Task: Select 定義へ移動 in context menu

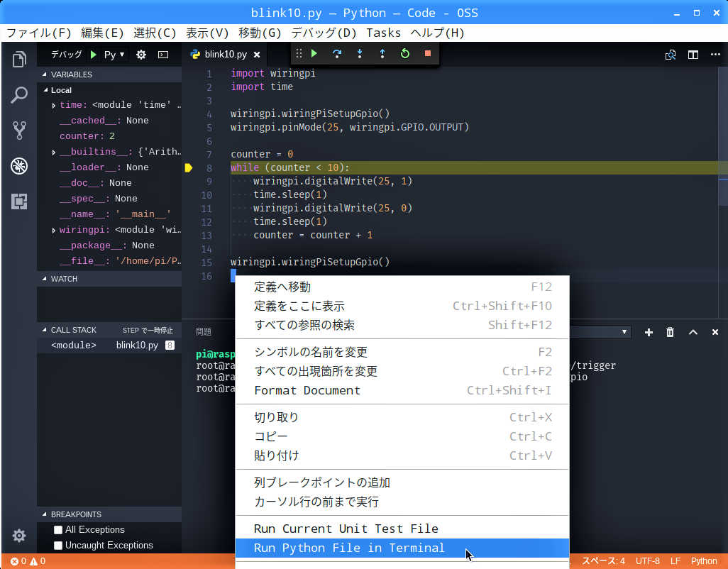Action: pos(402,287)
